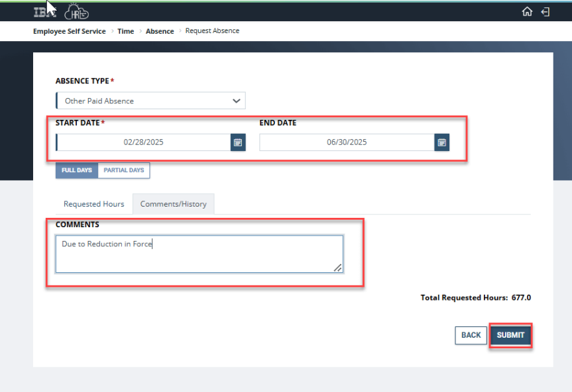Select the Full Days option
The height and width of the screenshot is (392, 572).
[x=77, y=170]
